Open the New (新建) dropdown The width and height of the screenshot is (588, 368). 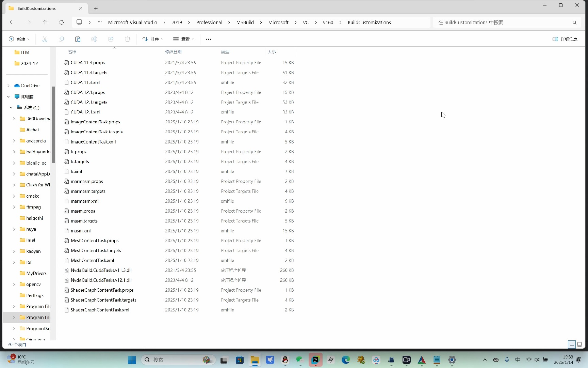[19, 39]
